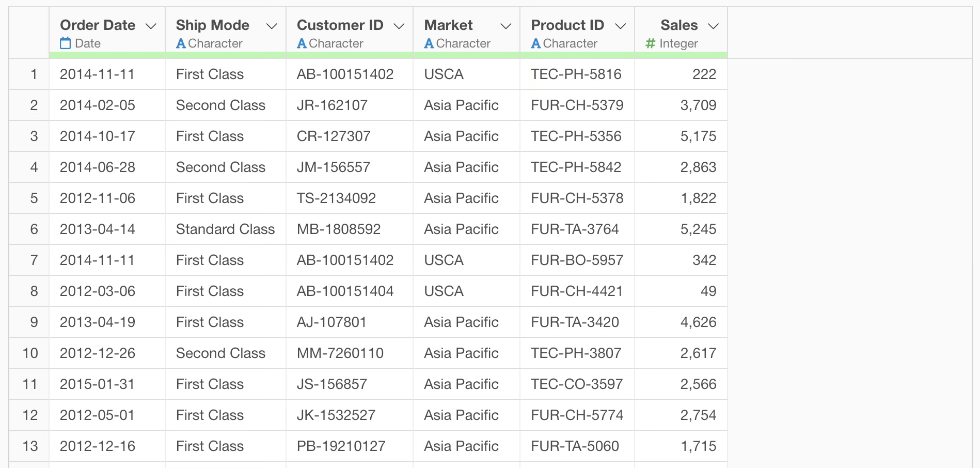Expand the Ship Mode column dropdown

272,26
